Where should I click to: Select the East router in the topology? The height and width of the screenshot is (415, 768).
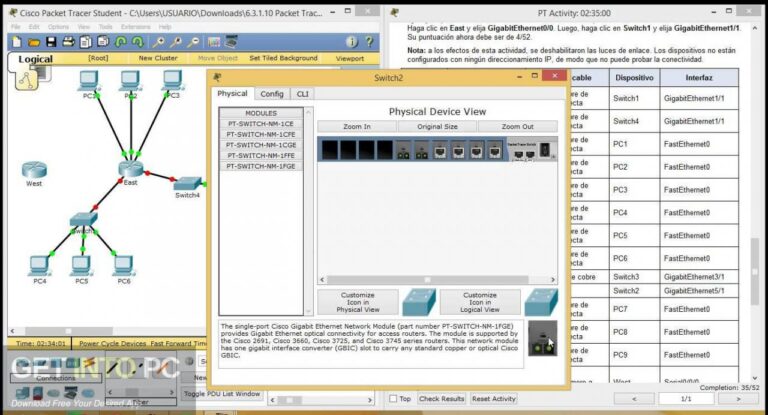pos(130,170)
